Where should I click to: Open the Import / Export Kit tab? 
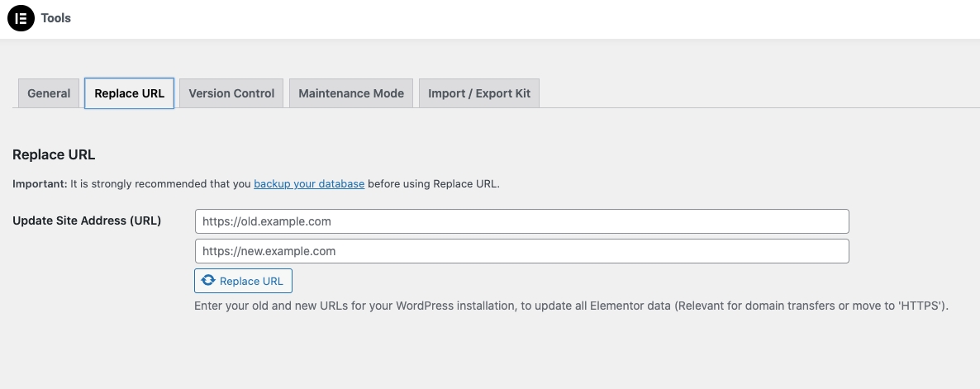[479, 93]
